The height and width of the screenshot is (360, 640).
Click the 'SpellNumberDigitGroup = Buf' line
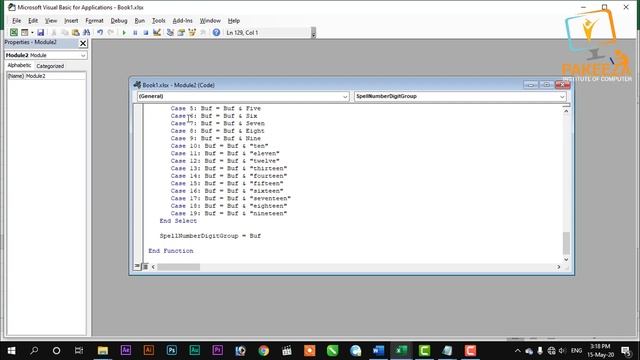pyautogui.click(x=210, y=236)
